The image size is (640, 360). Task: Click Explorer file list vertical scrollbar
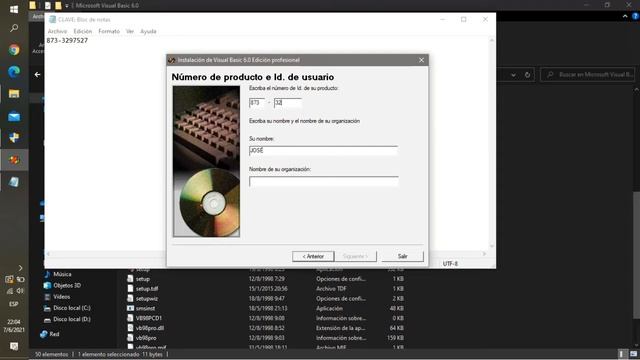tap(636, 255)
